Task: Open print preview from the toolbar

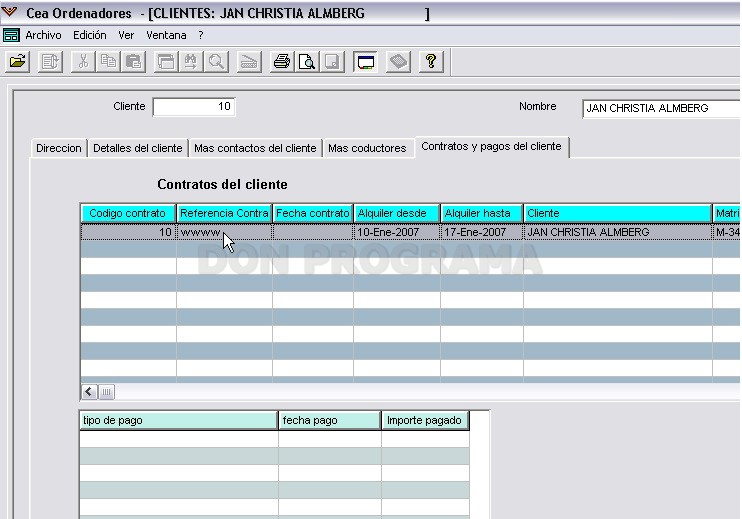Action: point(307,62)
